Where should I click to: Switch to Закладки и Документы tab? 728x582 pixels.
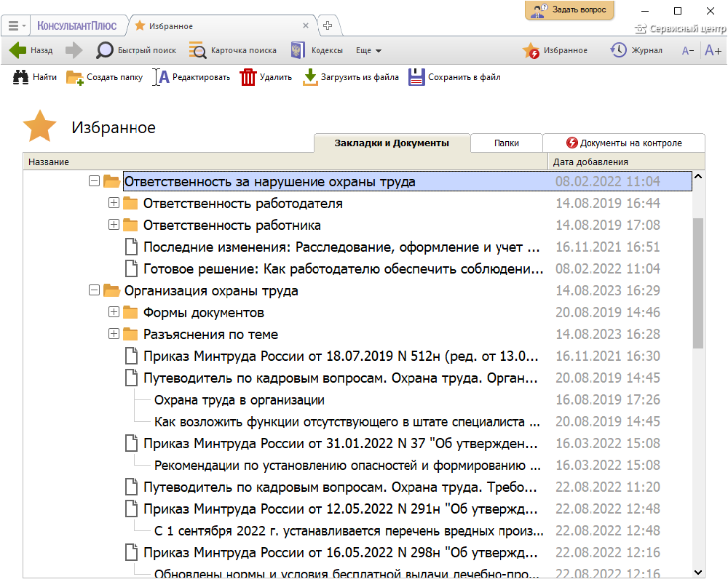[392, 143]
